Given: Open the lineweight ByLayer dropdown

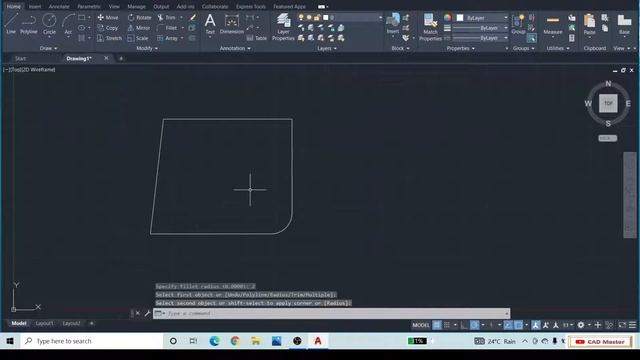Looking at the screenshot, I should click(481, 28).
